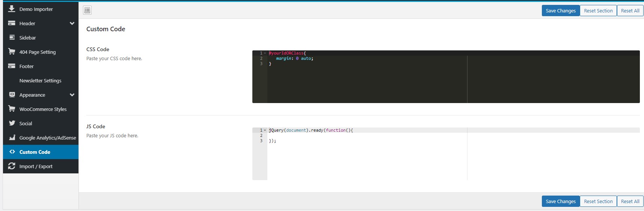Image resolution: width=644 pixels, height=211 pixels.
Task: Open Sidebar settings section
Action: (41, 38)
